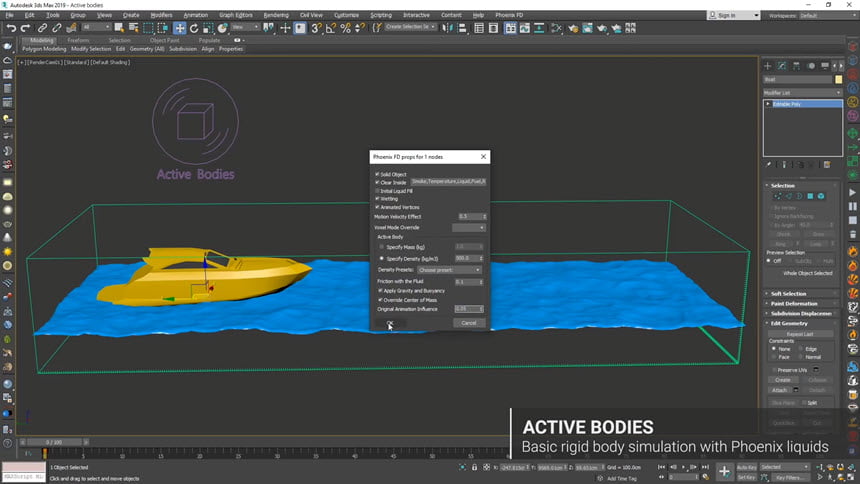Viewport: 860px width, 484px height.
Task: Toggle the Clear Inside checkbox
Action: pyautogui.click(x=377, y=182)
